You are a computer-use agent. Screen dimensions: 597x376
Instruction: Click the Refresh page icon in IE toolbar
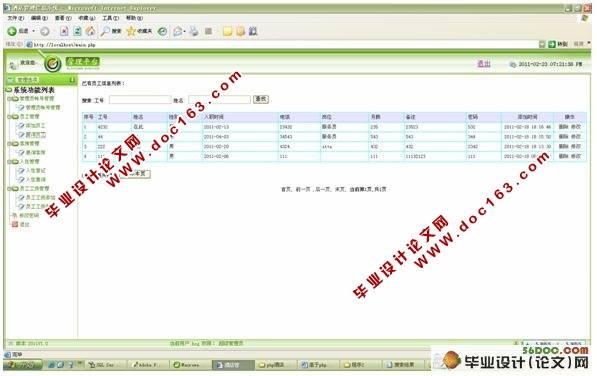tap(77, 31)
